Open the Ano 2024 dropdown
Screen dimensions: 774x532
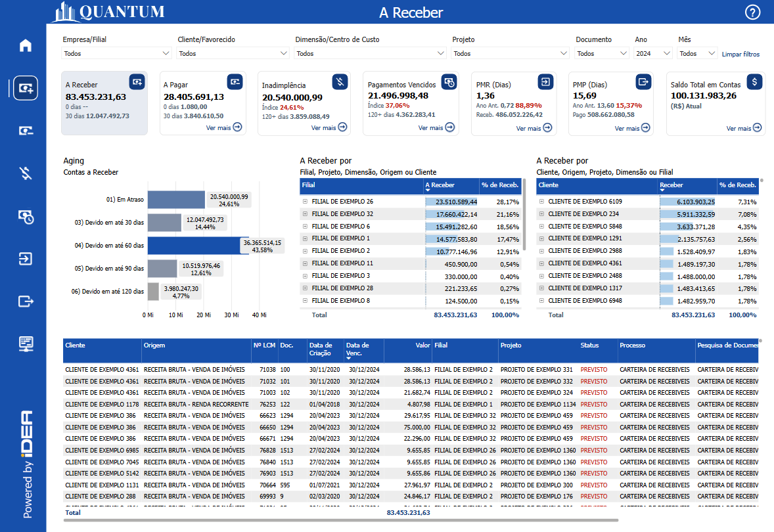[x=653, y=53]
